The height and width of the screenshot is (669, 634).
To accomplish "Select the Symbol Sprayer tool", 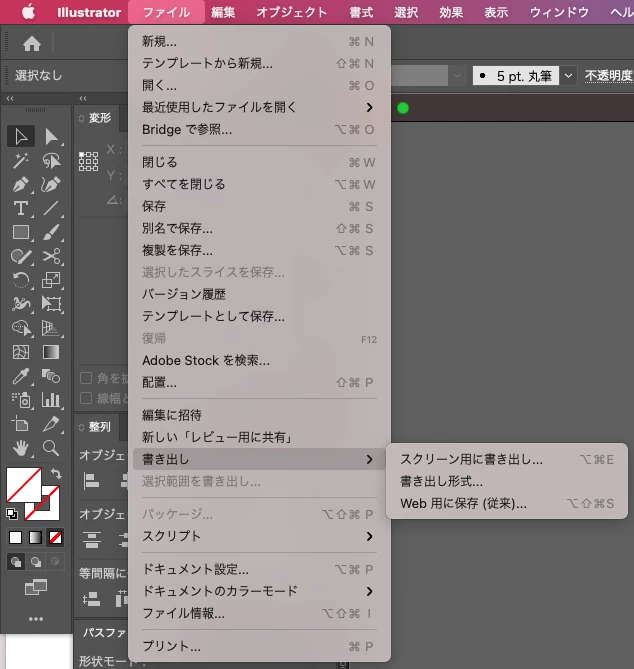I will (x=20, y=400).
